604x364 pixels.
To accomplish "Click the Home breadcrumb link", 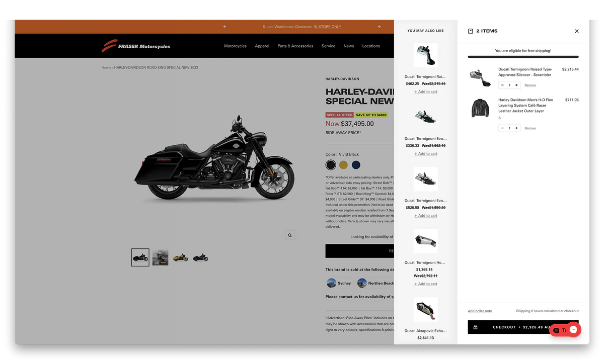I will click(x=106, y=67).
